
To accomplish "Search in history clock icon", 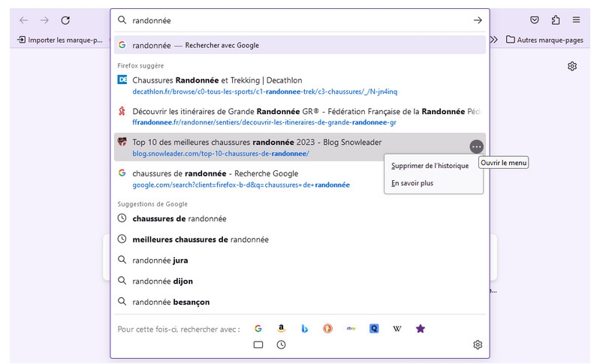I will 282,344.
